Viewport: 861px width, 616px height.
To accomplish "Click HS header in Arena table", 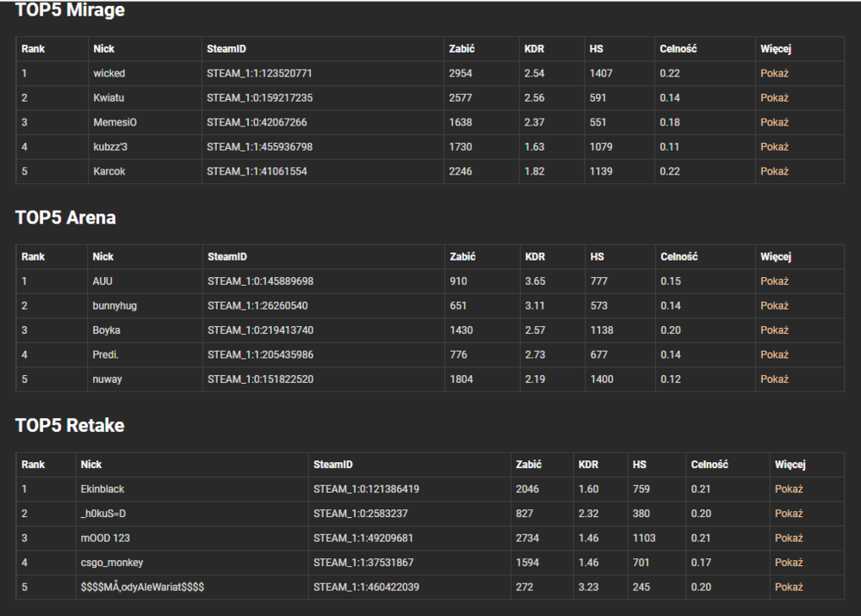I will click(597, 256).
